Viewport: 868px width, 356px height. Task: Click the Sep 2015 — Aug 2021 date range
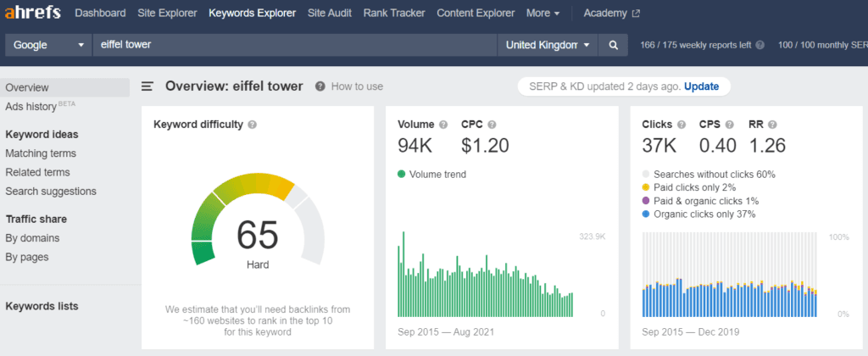[x=446, y=332]
